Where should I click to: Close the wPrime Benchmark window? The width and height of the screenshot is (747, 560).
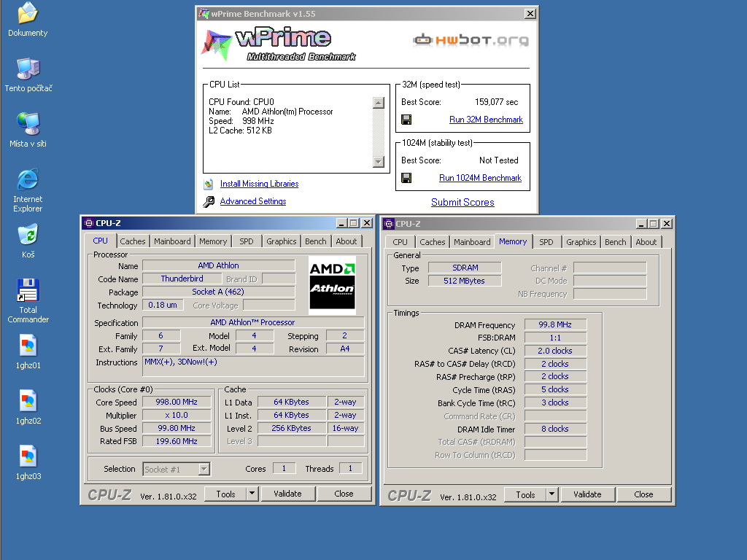(530, 13)
